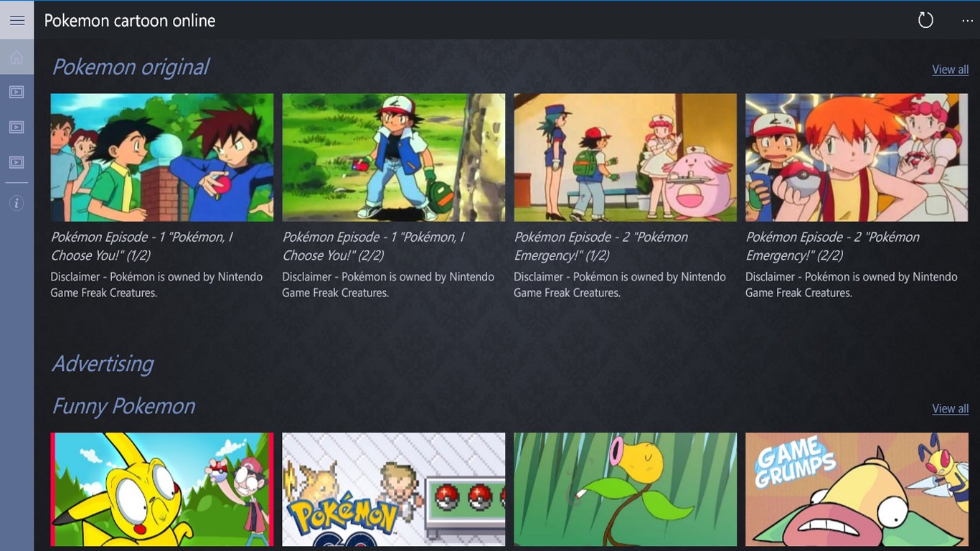This screenshot has width=980, height=551.
Task: Open View all for Funny Pokemon
Action: 949,408
